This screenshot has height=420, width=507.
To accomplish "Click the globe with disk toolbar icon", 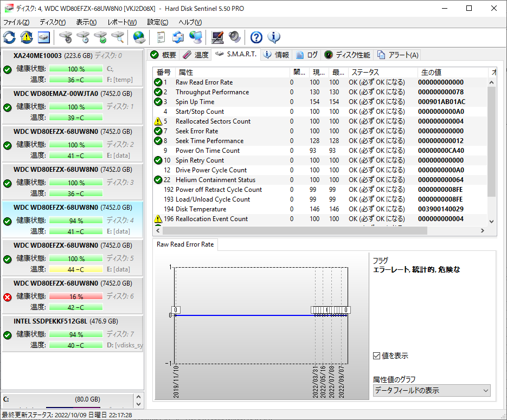I will 139,37.
